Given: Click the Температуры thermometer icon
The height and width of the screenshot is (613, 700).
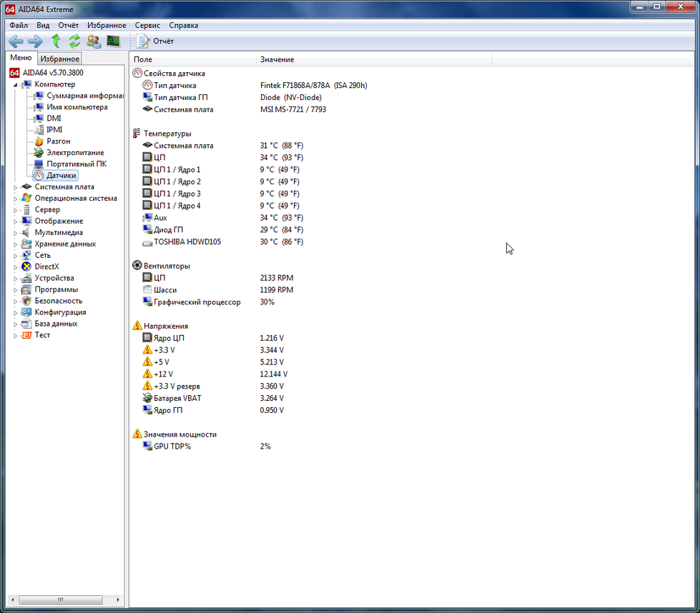Looking at the screenshot, I should (137, 134).
